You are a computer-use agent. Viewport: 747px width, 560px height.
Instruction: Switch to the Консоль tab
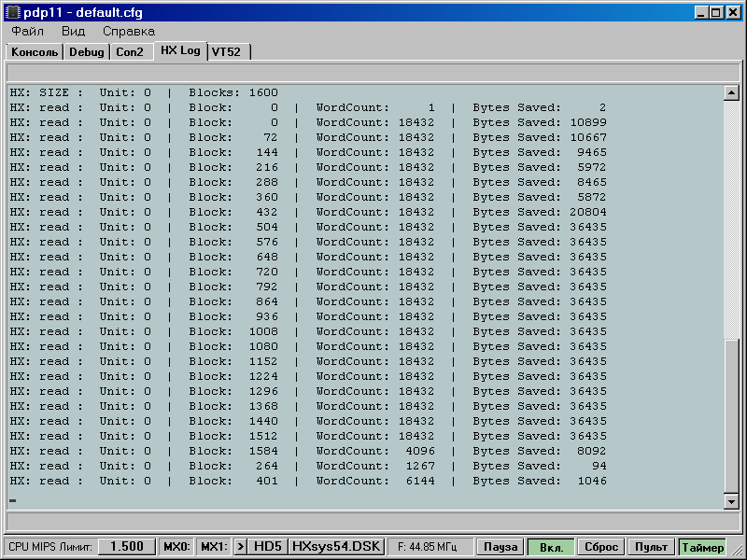click(x=35, y=52)
